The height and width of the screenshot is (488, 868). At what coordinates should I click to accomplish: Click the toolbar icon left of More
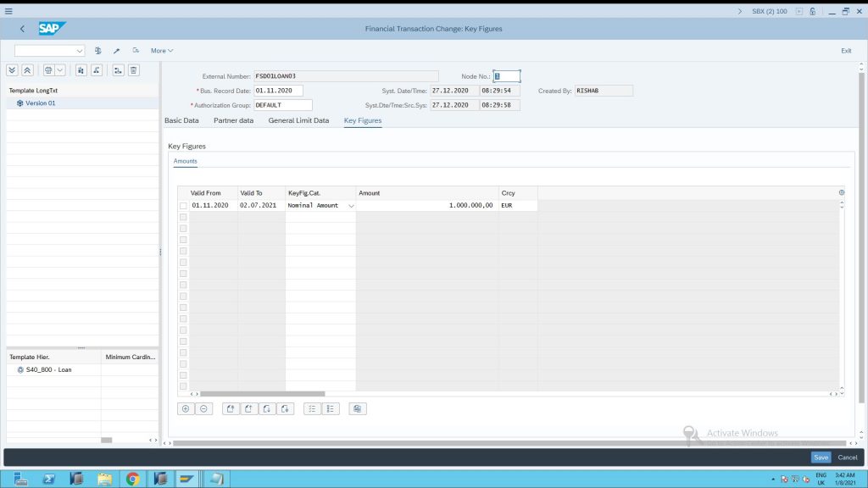pos(136,50)
